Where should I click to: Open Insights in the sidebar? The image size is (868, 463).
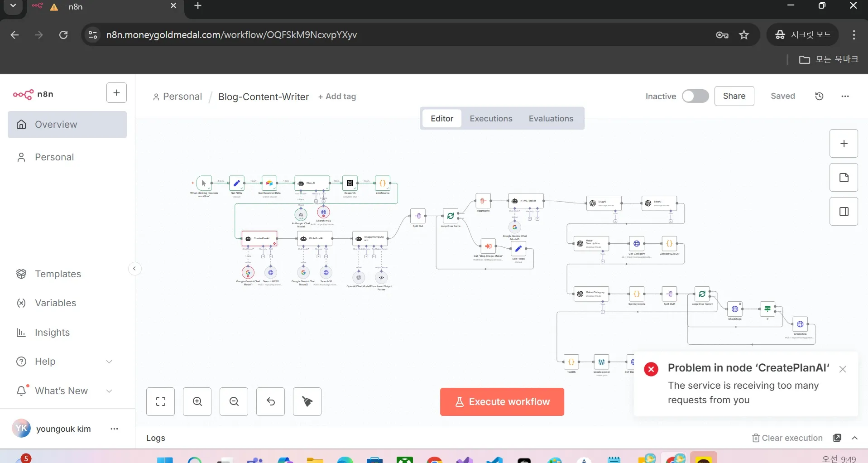(67, 333)
